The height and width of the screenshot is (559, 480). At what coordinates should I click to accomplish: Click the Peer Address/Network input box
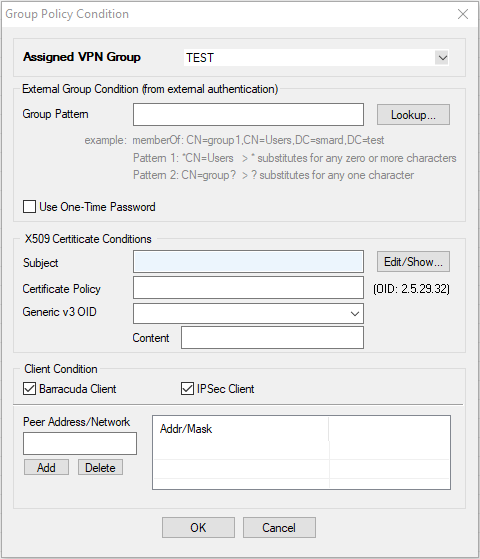point(80,443)
